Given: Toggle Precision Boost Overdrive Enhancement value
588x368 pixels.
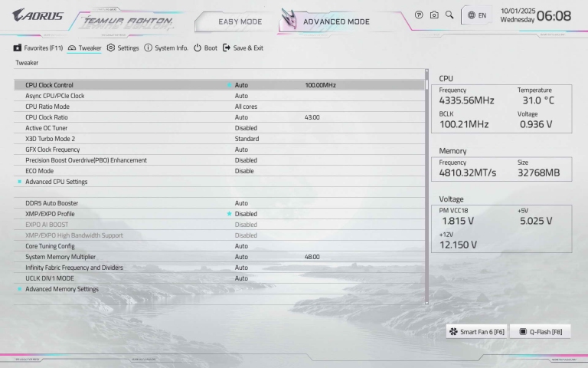Looking at the screenshot, I should [246, 160].
